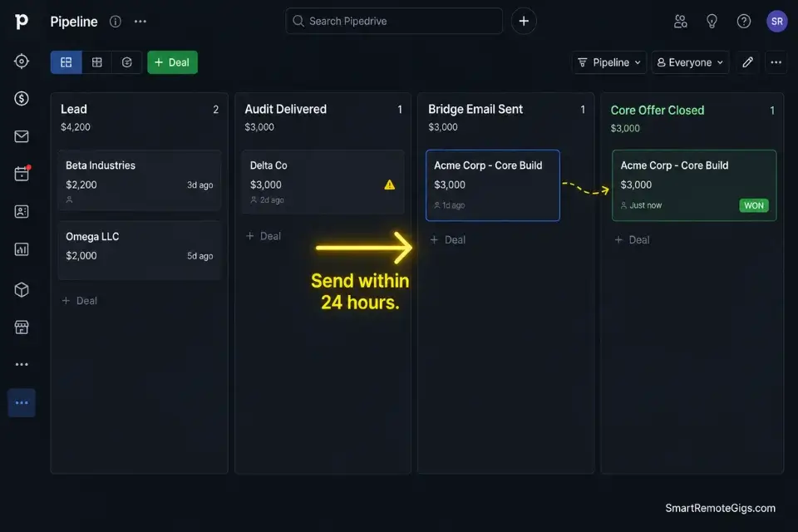Open help question mark icon
798x532 pixels.
coord(743,22)
